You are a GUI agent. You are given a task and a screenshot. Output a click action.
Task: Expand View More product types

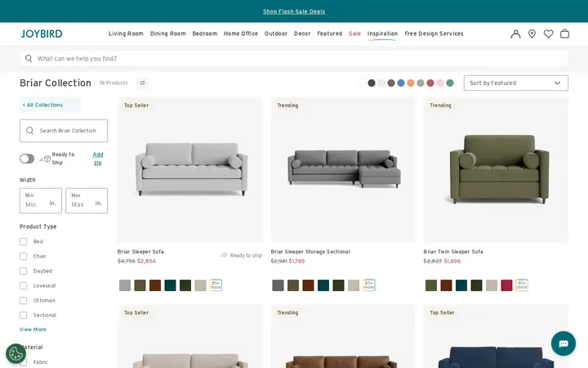pos(33,330)
